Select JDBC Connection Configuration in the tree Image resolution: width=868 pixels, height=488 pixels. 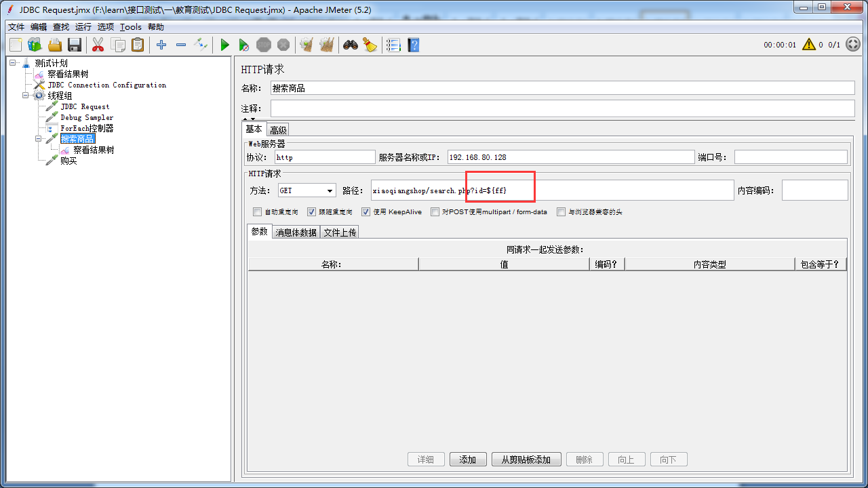(x=107, y=85)
